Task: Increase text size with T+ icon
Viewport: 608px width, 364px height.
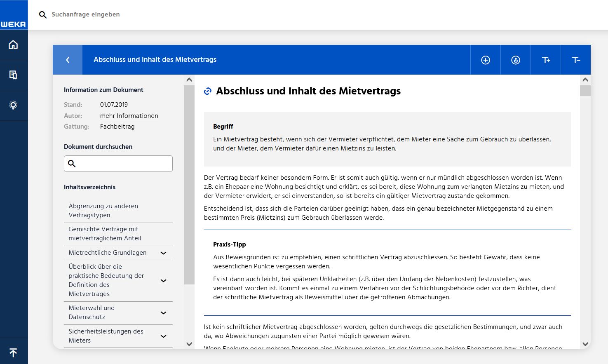Action: [546, 60]
